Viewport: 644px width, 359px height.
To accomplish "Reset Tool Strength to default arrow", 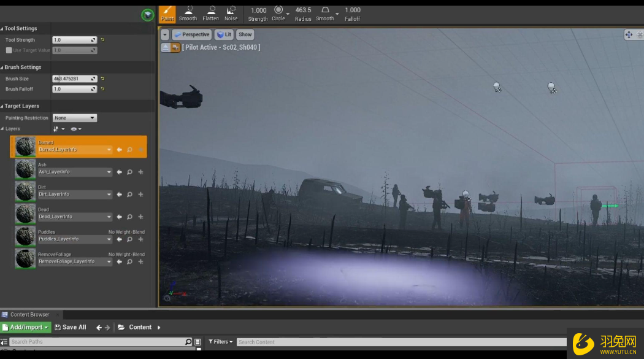I will [x=102, y=40].
